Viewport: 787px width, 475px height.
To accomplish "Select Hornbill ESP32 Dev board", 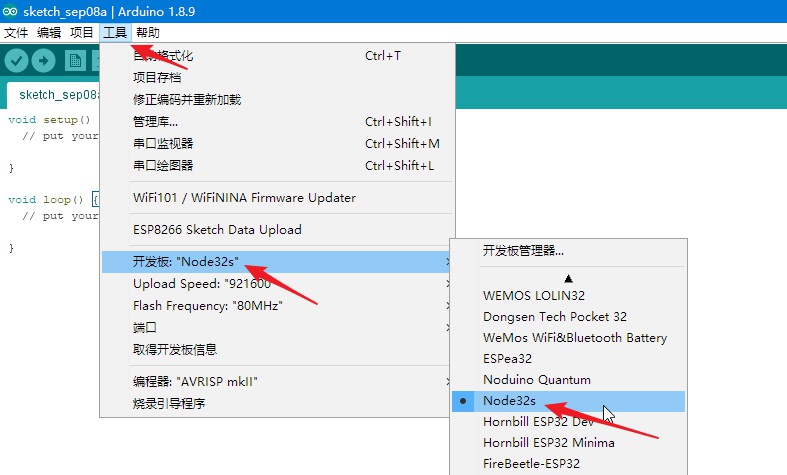I will click(568, 422).
